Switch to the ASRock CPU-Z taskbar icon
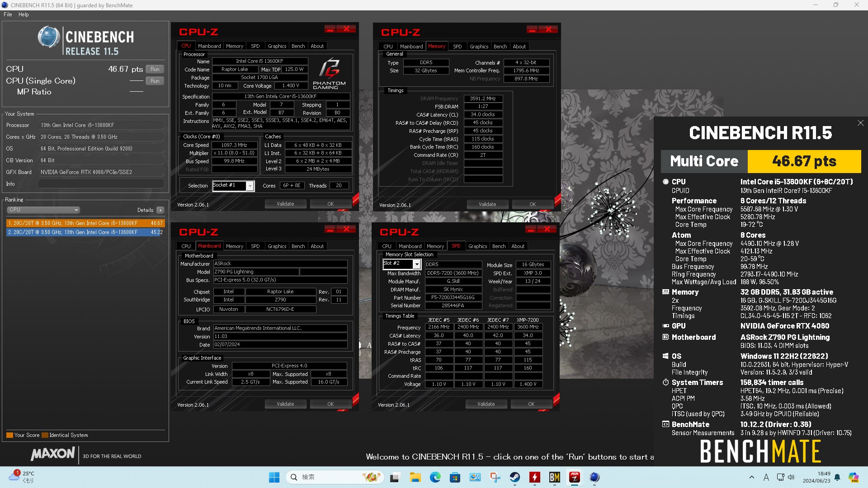This screenshot has width=868, height=488. [575, 477]
